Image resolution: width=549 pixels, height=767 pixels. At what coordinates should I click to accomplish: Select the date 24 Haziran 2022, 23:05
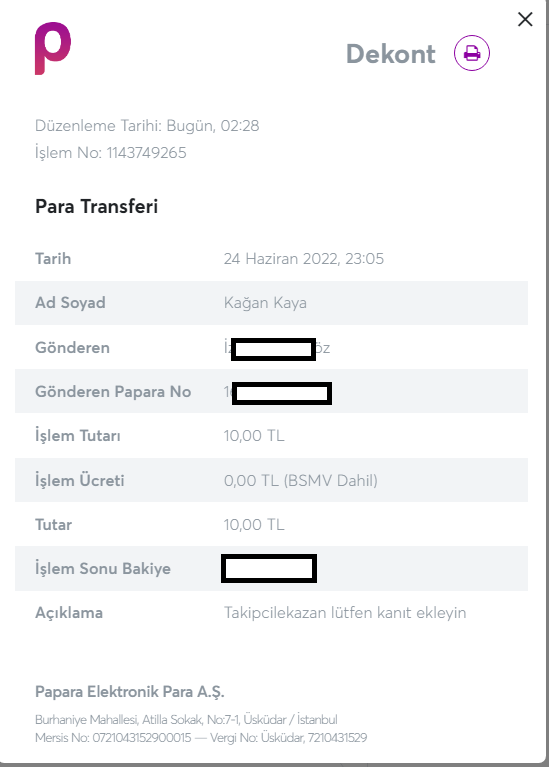pyautogui.click(x=303, y=258)
